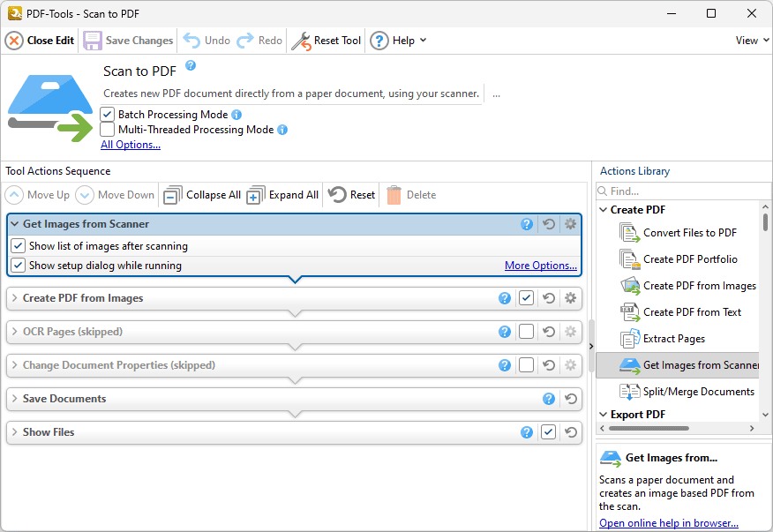Screen dimensions: 773x532
Task: Click help icon of Show Files action
Action: 527,432
